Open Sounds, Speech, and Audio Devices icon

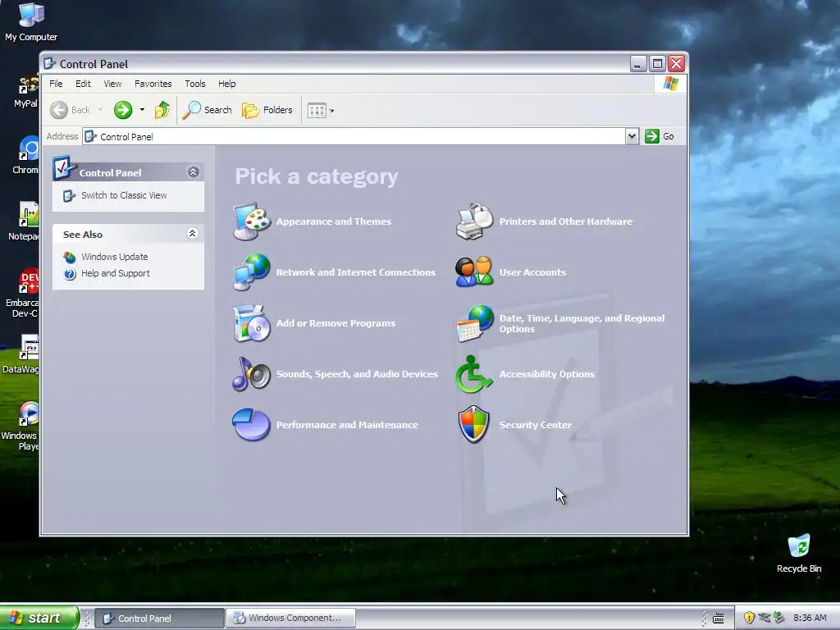pos(252,374)
